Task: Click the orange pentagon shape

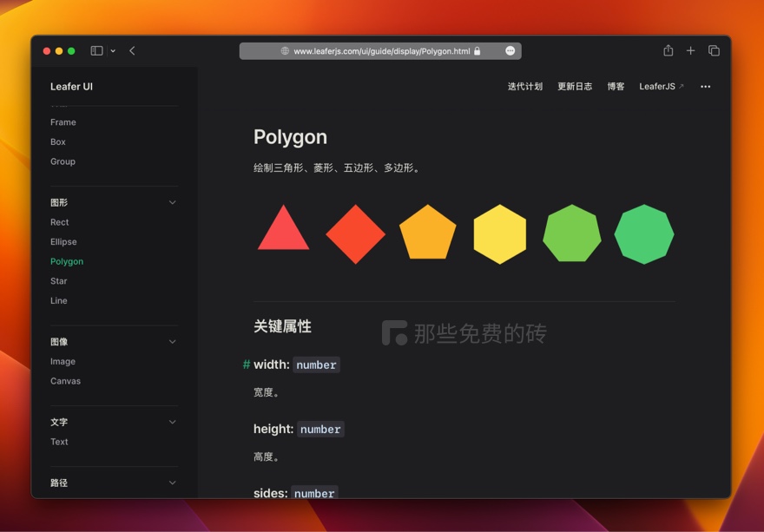Action: (428, 233)
